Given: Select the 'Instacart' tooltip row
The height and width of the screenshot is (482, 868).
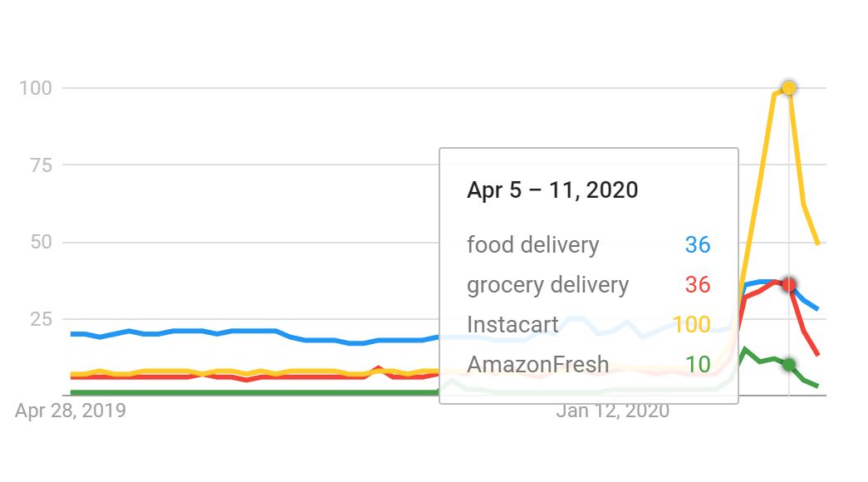Looking at the screenshot, I should click(x=588, y=324).
